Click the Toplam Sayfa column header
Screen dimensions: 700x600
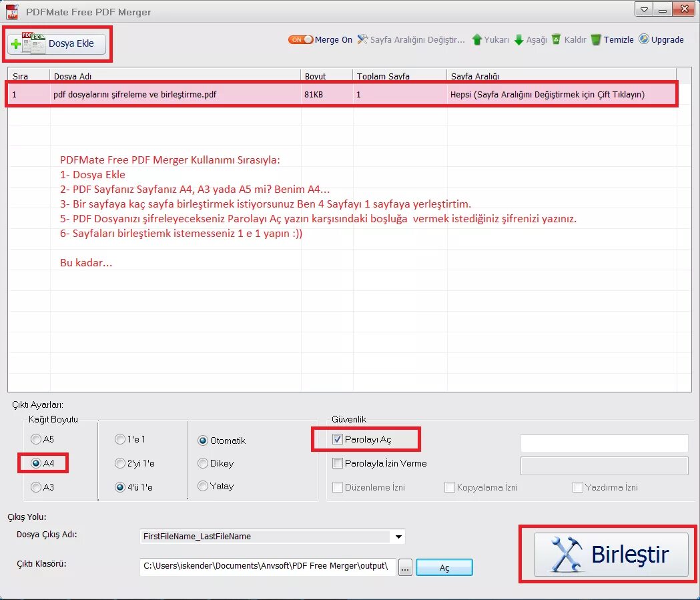(400, 75)
